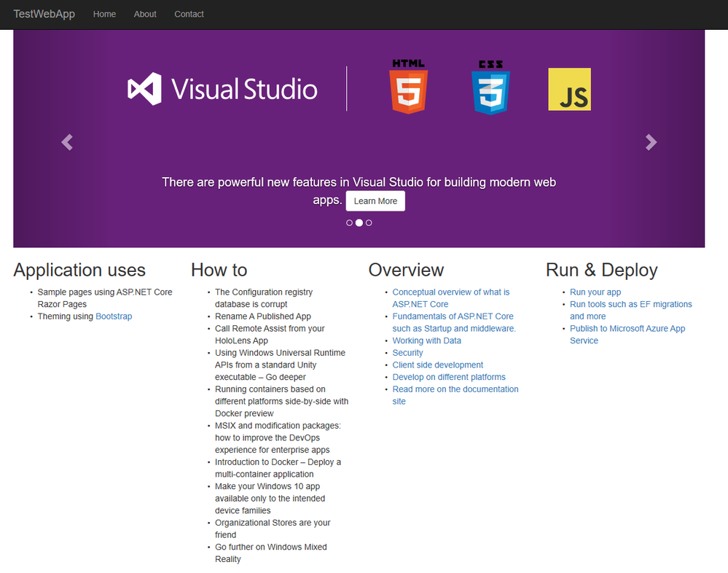The image size is (728, 573).
Task: Click 'Rename A Published App' list item
Action: point(263,316)
